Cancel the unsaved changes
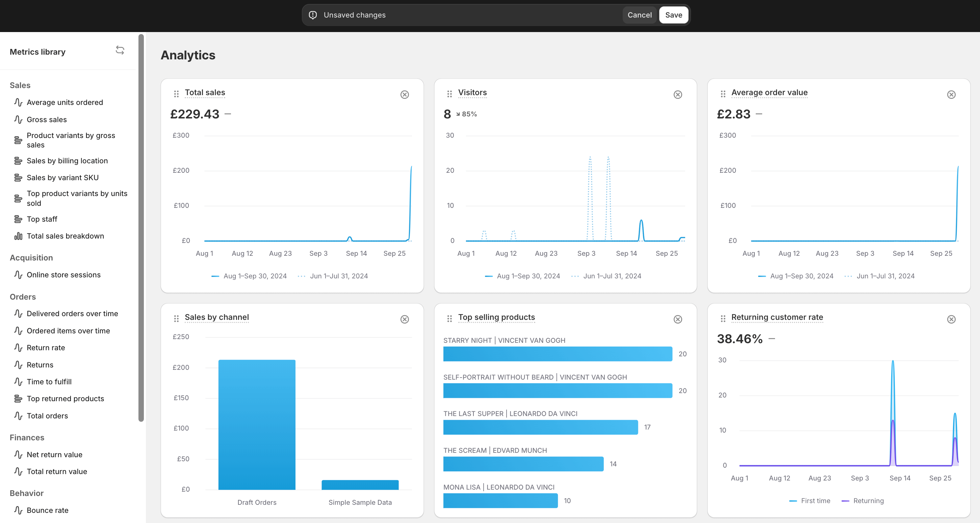This screenshot has height=523, width=980. pyautogui.click(x=639, y=15)
